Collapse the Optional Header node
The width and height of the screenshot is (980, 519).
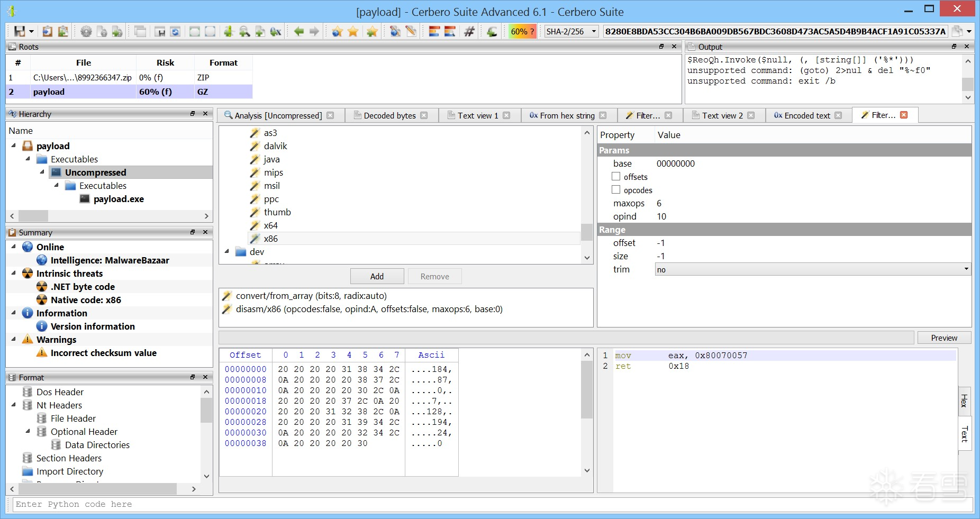pyautogui.click(x=28, y=431)
